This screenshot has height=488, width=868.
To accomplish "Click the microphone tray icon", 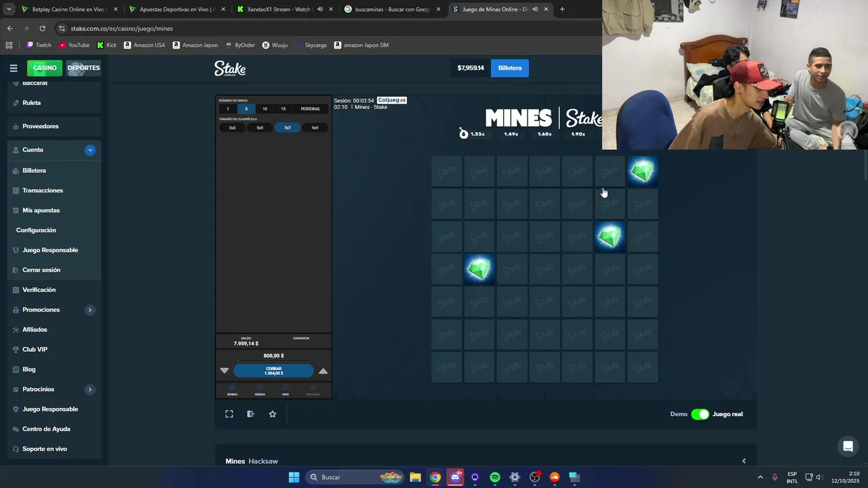I will pyautogui.click(x=774, y=477).
